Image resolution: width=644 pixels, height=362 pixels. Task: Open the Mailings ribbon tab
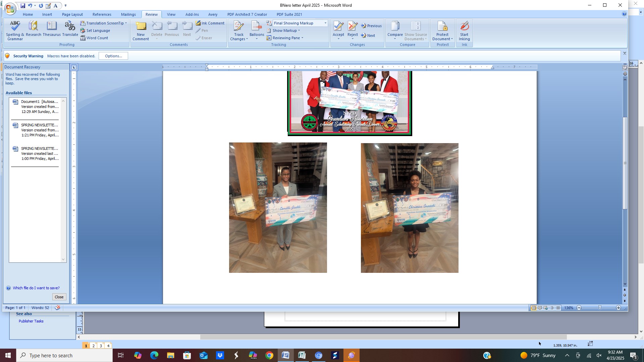tap(128, 14)
